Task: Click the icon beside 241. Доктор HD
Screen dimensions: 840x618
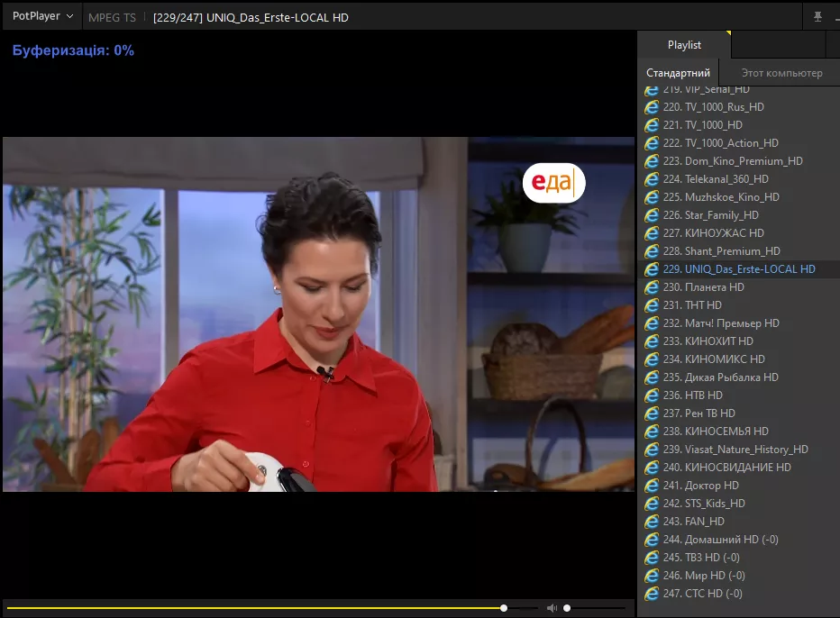Action: 652,486
